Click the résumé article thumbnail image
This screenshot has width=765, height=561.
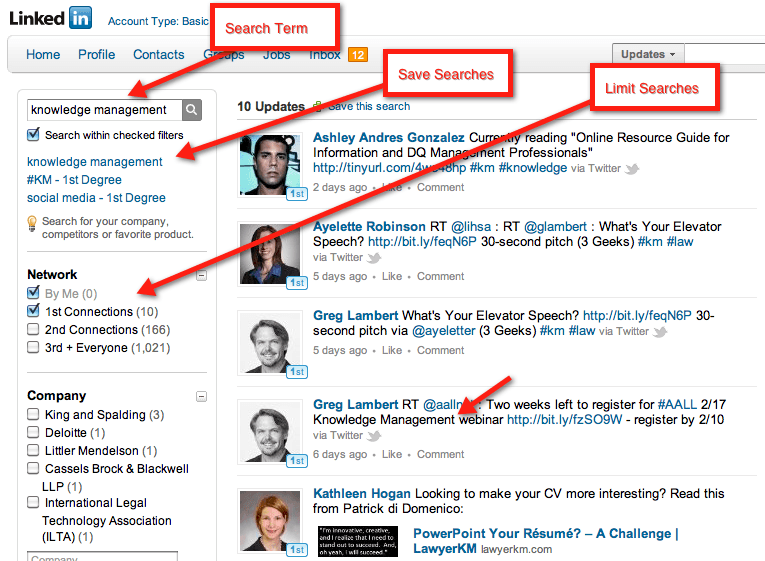coord(358,541)
